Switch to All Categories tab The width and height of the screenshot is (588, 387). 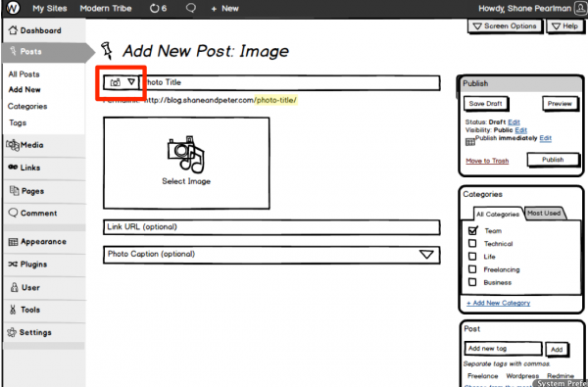498,215
